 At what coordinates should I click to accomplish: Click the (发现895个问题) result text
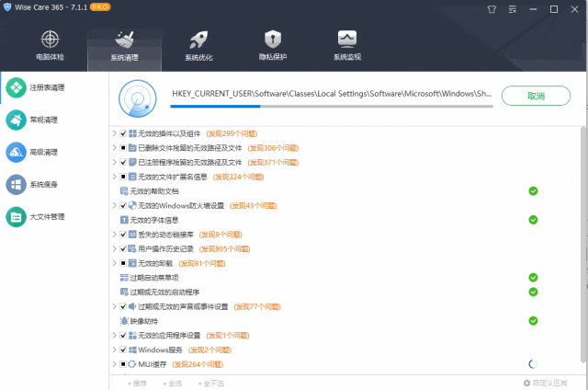click(224, 249)
